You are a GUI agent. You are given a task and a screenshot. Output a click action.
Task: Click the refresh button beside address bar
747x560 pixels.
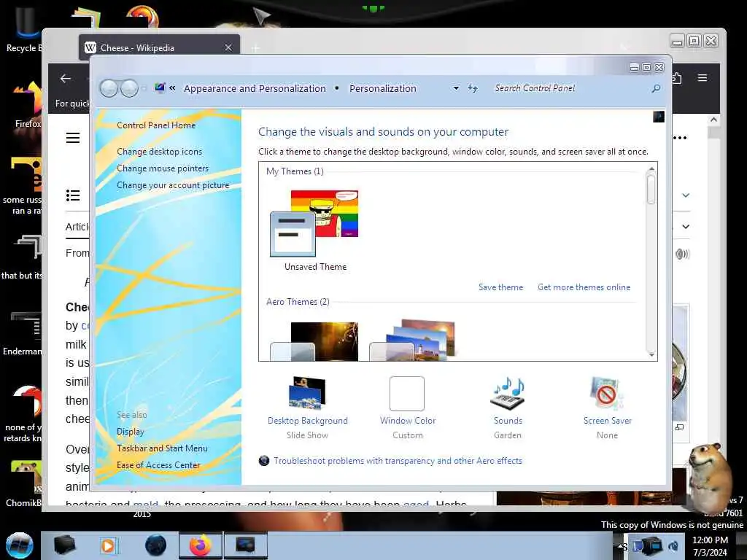point(472,88)
